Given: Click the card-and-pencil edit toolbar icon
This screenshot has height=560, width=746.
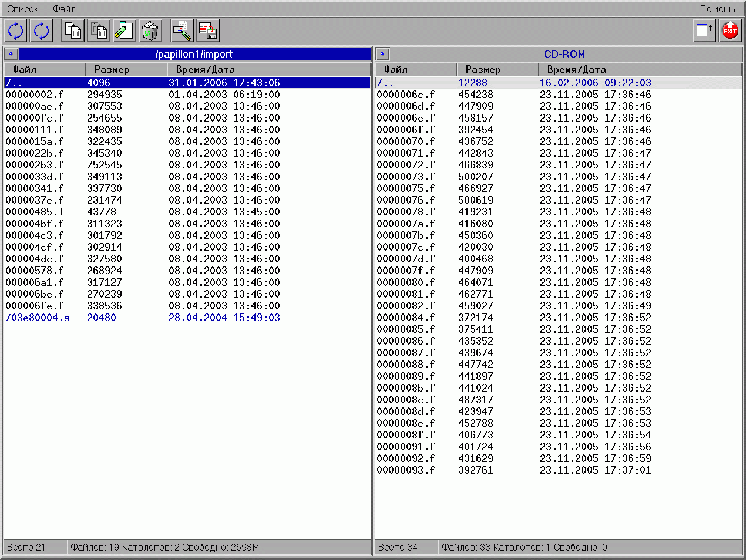Looking at the screenshot, I should pos(182,31).
